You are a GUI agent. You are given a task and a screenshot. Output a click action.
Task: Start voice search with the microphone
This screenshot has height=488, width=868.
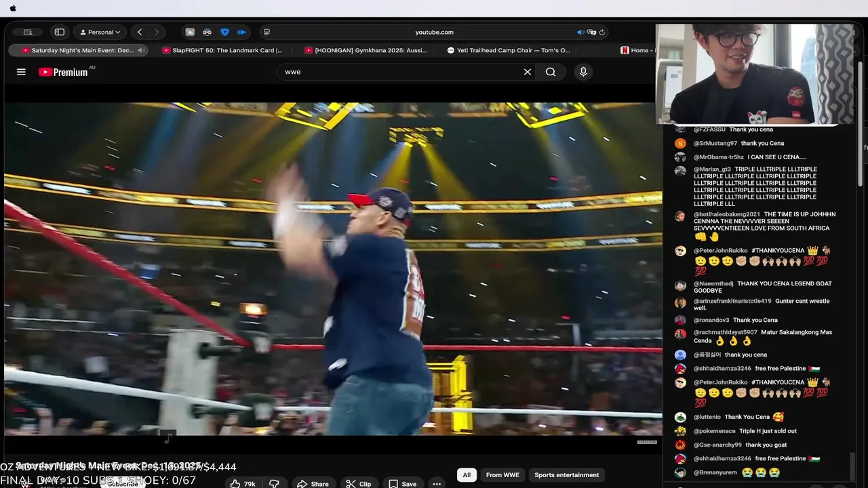583,72
